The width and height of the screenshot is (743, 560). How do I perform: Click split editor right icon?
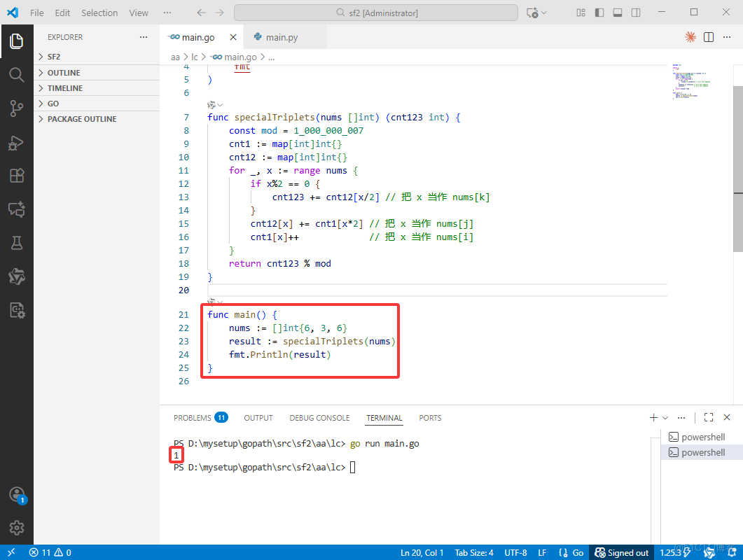709,37
